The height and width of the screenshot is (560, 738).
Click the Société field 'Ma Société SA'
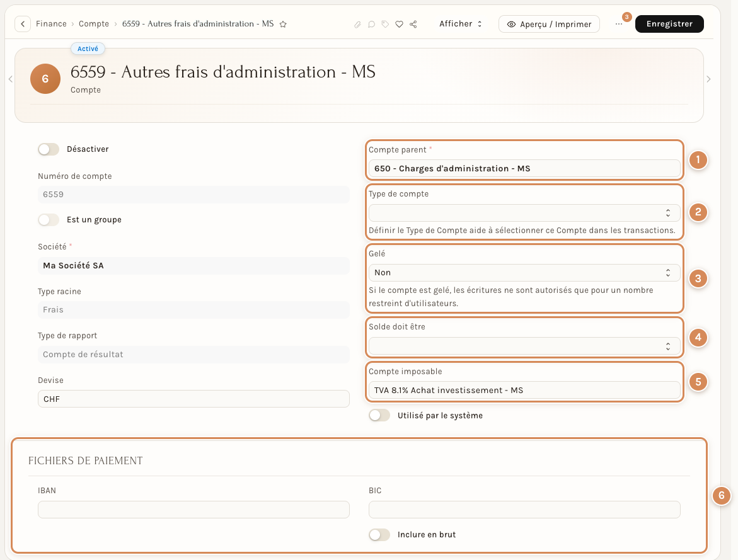click(193, 265)
